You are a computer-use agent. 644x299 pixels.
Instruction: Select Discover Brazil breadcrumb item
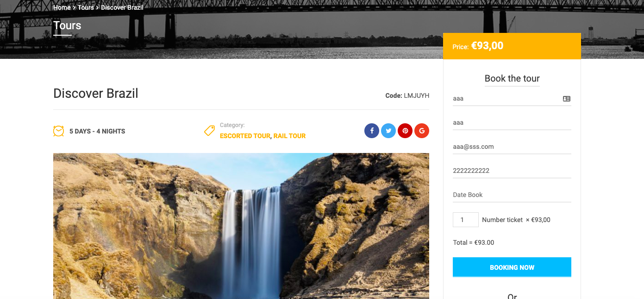click(x=122, y=7)
